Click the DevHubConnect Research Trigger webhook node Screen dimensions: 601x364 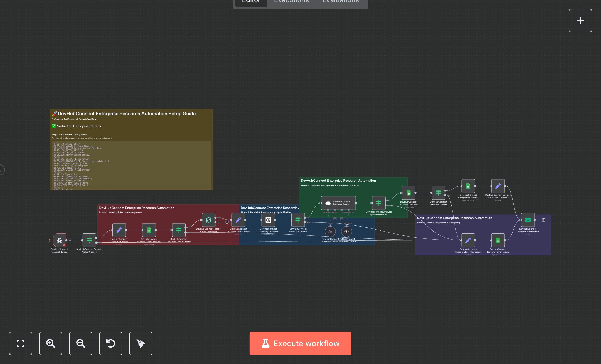point(59,240)
